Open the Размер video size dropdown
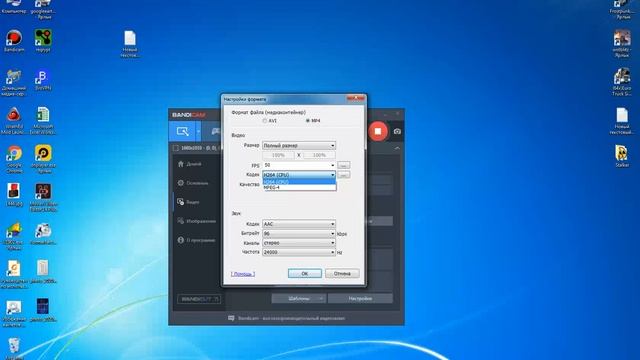Viewport: 640px width, 360px height. pos(299,146)
